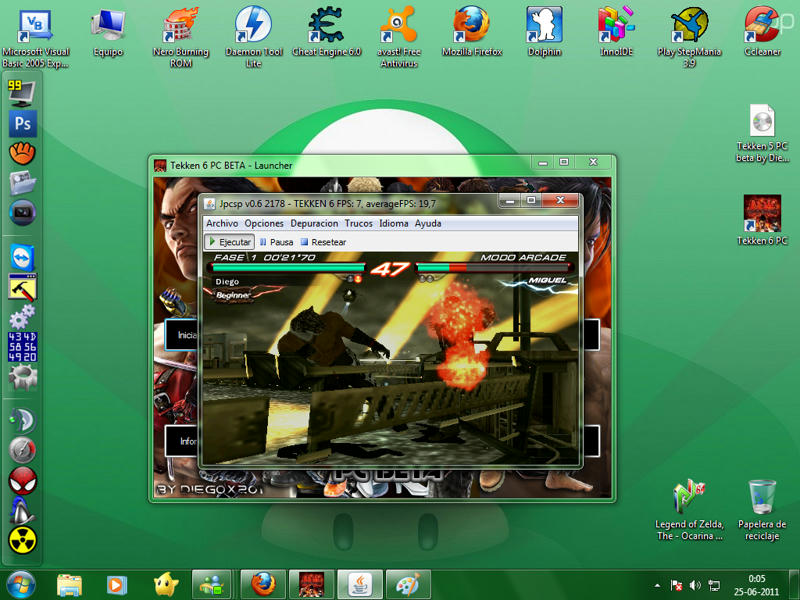
Task: Open the Idioma menu in Jpcsp
Action: tap(393, 223)
